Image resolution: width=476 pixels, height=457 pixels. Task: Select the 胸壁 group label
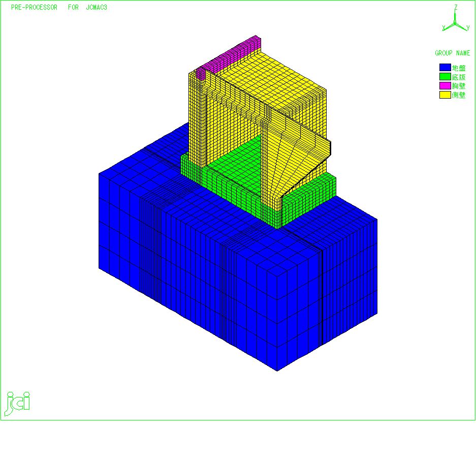(459, 86)
